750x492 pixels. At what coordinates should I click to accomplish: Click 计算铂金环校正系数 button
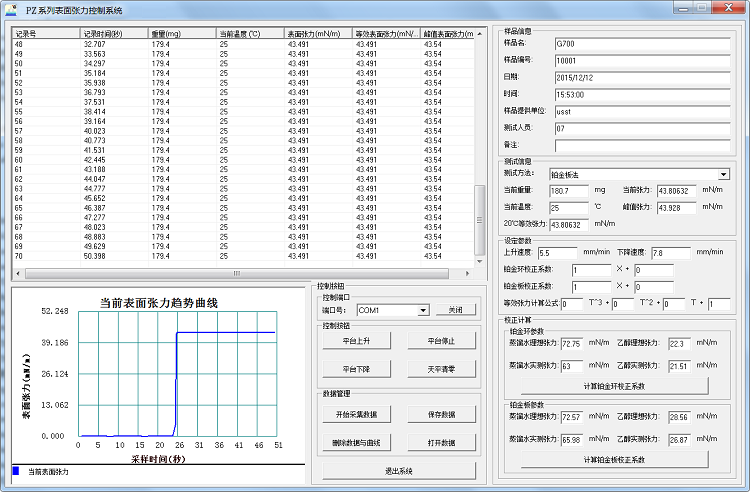click(615, 385)
